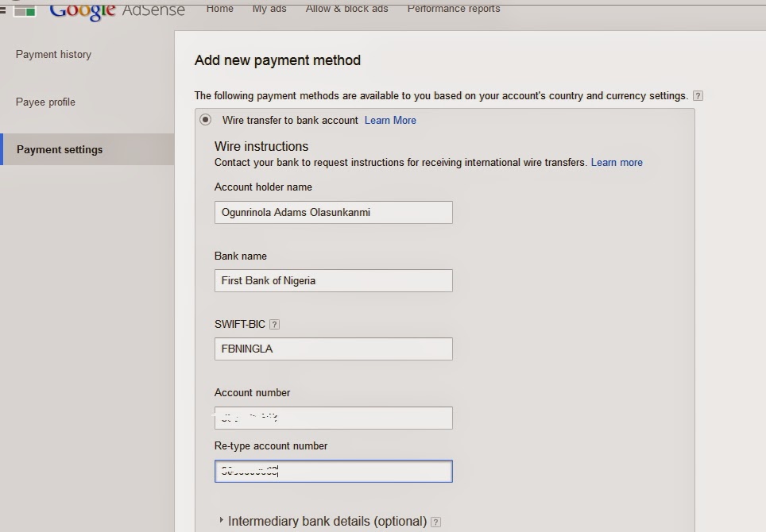Click Learn More link beside Wire transfer
This screenshot has width=766, height=532.
coord(390,120)
